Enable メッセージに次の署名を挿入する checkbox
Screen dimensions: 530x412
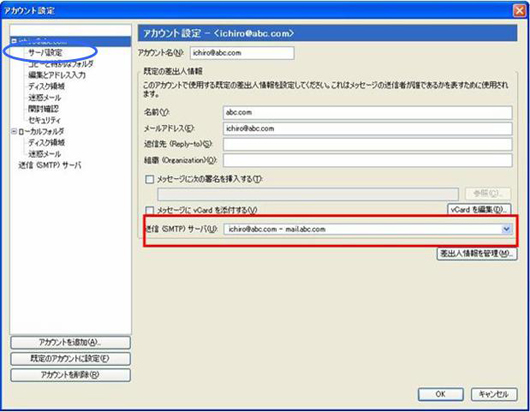(149, 179)
